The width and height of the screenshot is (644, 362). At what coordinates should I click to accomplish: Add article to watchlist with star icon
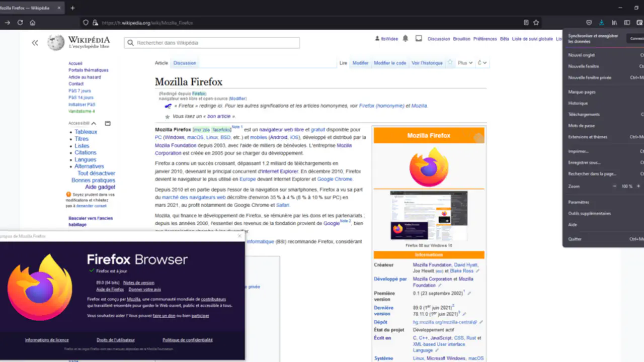coord(450,63)
